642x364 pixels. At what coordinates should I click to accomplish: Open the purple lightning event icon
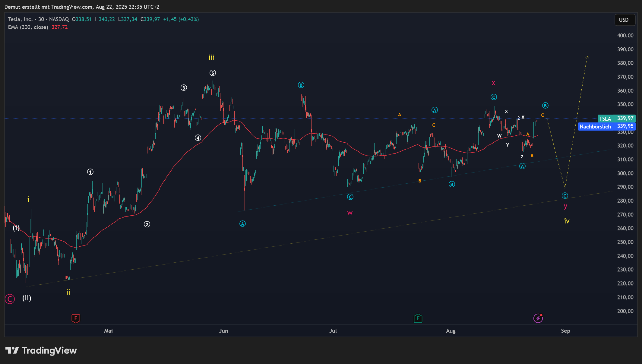pos(538,318)
